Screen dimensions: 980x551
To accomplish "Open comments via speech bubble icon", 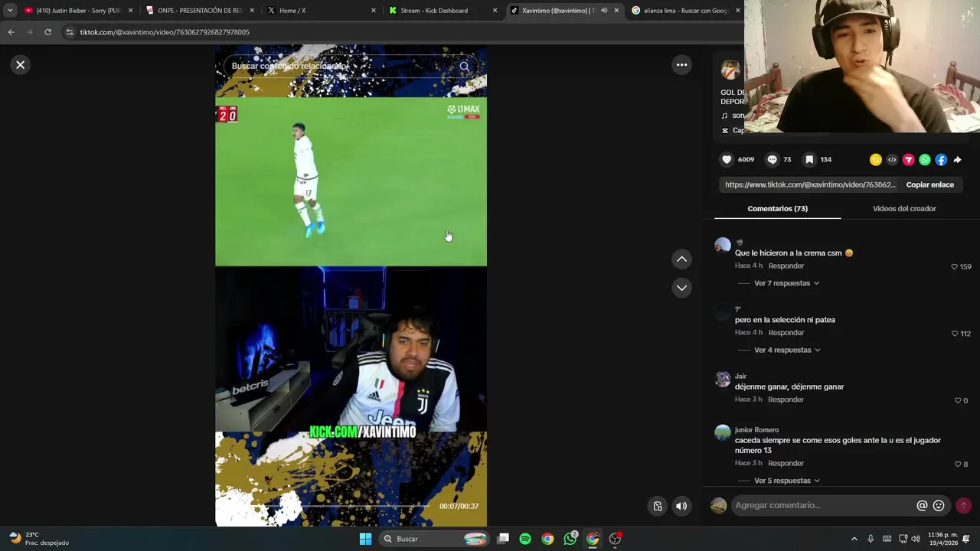I will tap(772, 159).
